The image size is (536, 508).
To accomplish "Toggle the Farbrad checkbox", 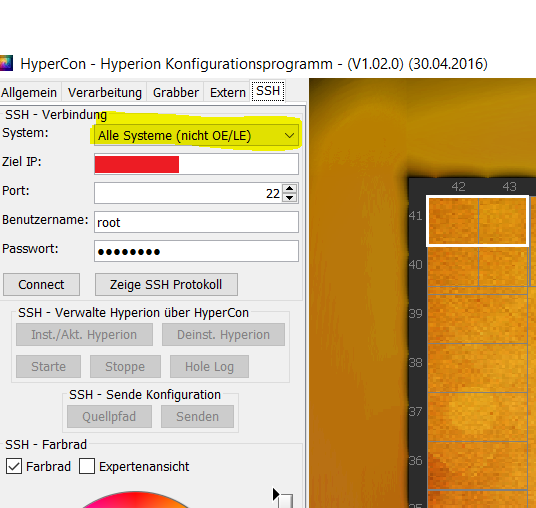I will coord(14,466).
